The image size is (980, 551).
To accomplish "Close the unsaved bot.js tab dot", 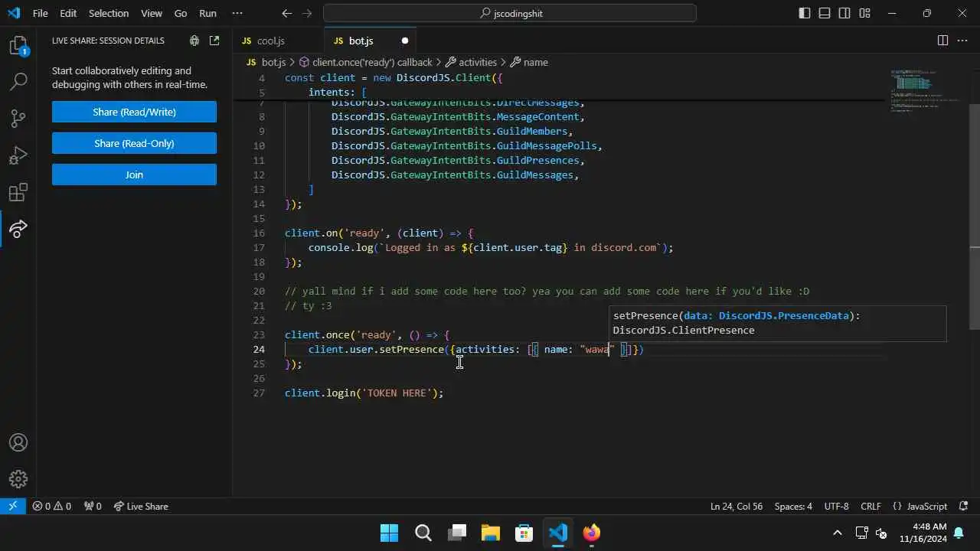I will pyautogui.click(x=405, y=41).
